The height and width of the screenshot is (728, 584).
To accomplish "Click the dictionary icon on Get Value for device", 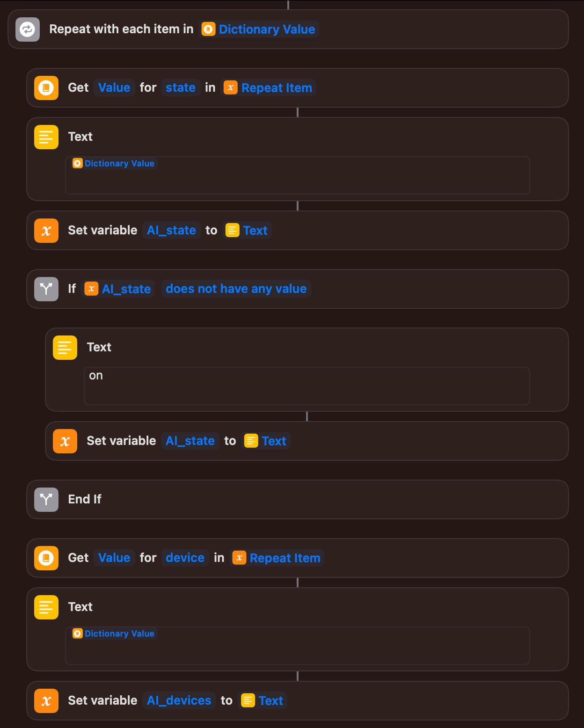I will [46, 558].
